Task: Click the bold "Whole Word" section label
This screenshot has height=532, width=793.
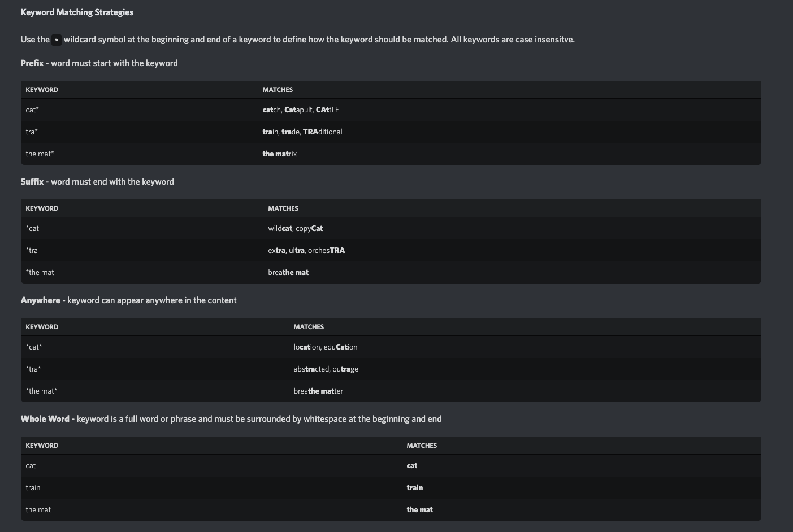Action: click(45, 419)
